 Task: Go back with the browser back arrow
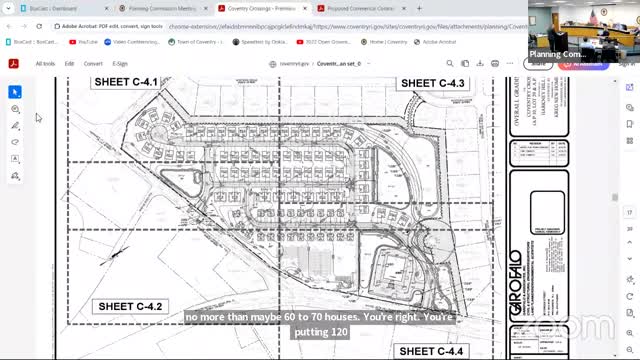click(9, 26)
